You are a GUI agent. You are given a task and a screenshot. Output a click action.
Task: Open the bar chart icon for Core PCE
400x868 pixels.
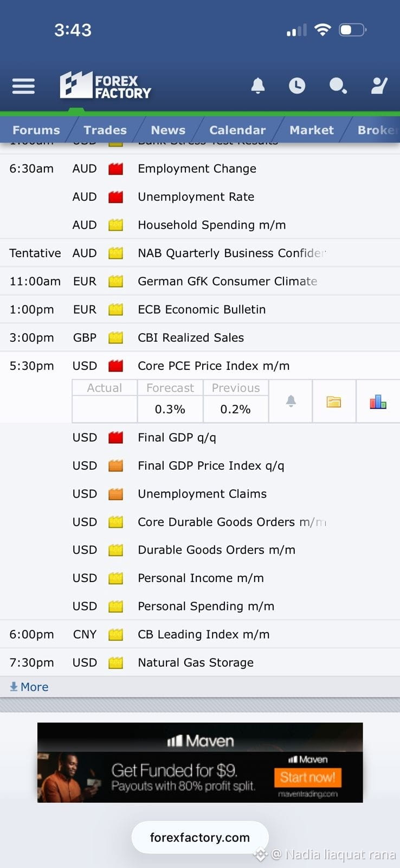pos(378,401)
